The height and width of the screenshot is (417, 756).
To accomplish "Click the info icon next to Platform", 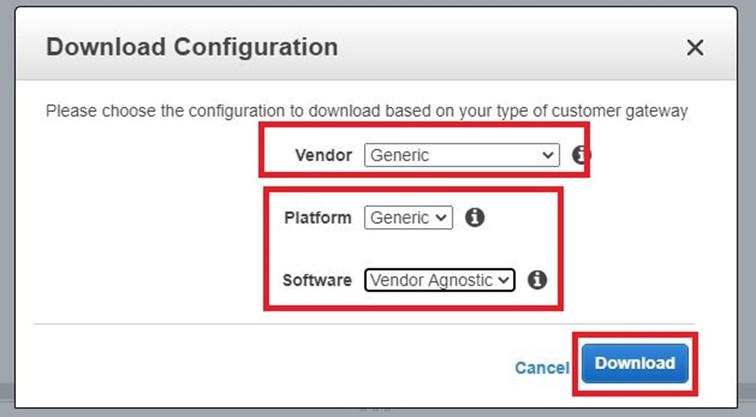I will point(475,217).
